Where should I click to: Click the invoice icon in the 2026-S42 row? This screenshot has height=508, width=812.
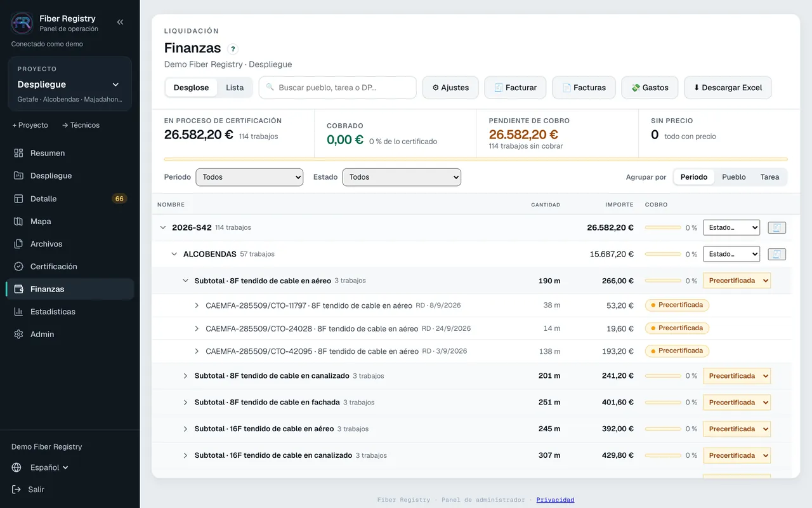click(x=777, y=227)
